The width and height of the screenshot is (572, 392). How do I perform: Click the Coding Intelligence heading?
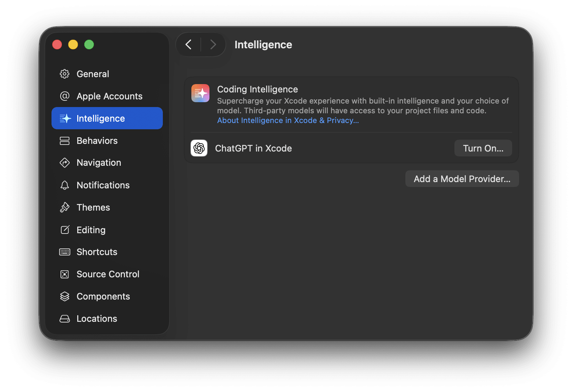257,89
